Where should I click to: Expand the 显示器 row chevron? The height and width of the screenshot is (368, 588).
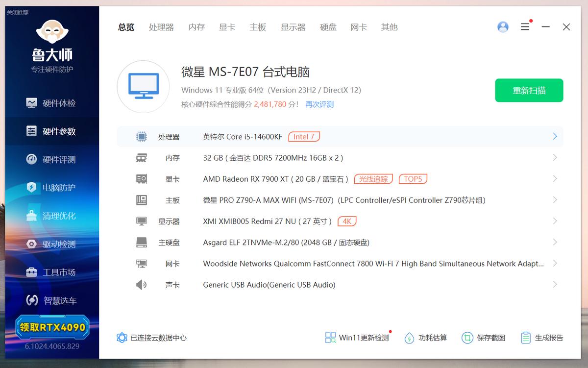[x=555, y=221]
